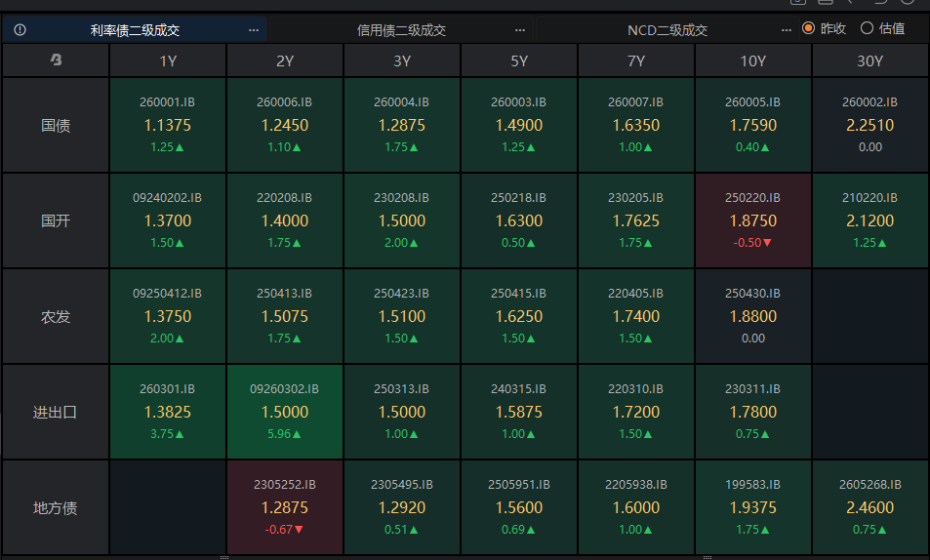Switch to the 利率债二级成交 tab

[x=135, y=29]
